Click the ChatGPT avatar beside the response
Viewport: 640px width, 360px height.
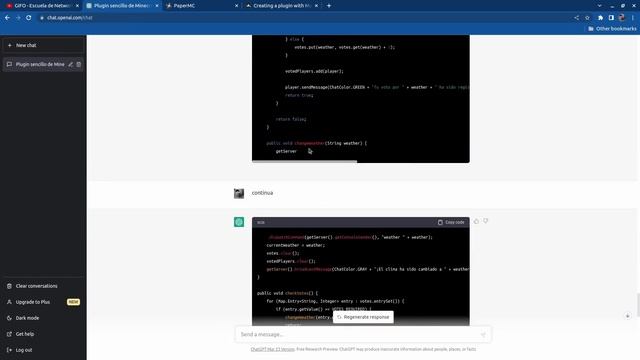pos(239,222)
